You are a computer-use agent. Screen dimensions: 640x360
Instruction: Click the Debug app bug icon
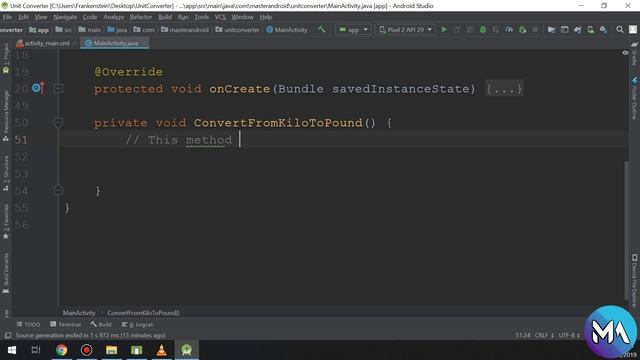click(483, 29)
